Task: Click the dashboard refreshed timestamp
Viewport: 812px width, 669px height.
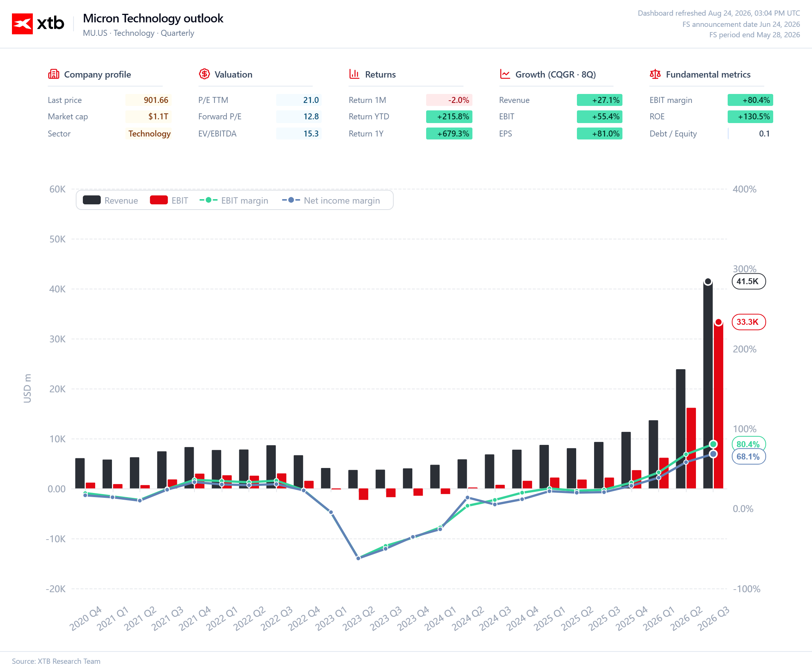Action: pyautogui.click(x=719, y=13)
